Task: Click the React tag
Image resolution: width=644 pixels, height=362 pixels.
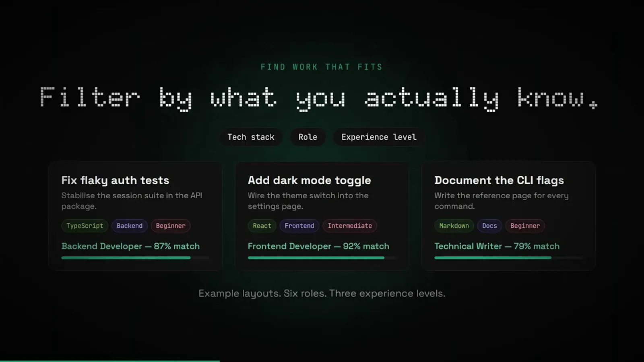Action: point(262,226)
